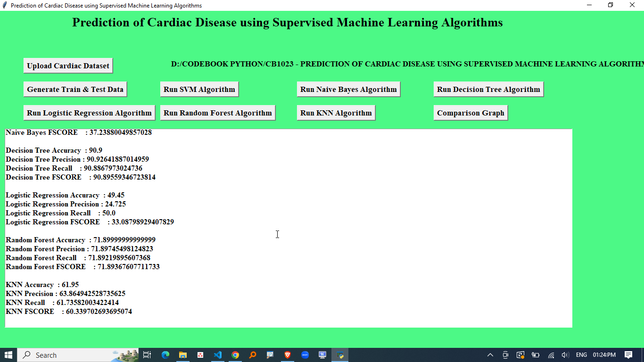Click the app feather icon in title bar
The width and height of the screenshot is (644, 362).
5,5
